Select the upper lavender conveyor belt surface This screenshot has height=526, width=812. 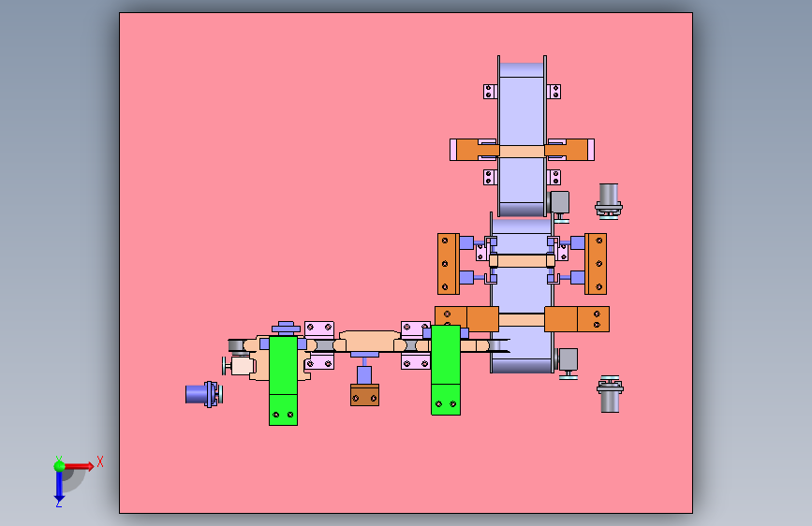[x=522, y=110]
